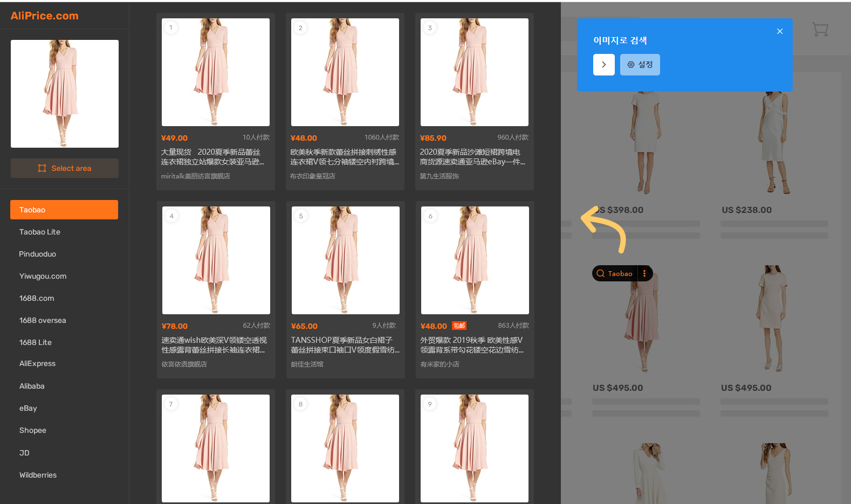851x504 pixels.
Task: Open result 1 dress image priced ¥49.00
Action: tap(216, 72)
